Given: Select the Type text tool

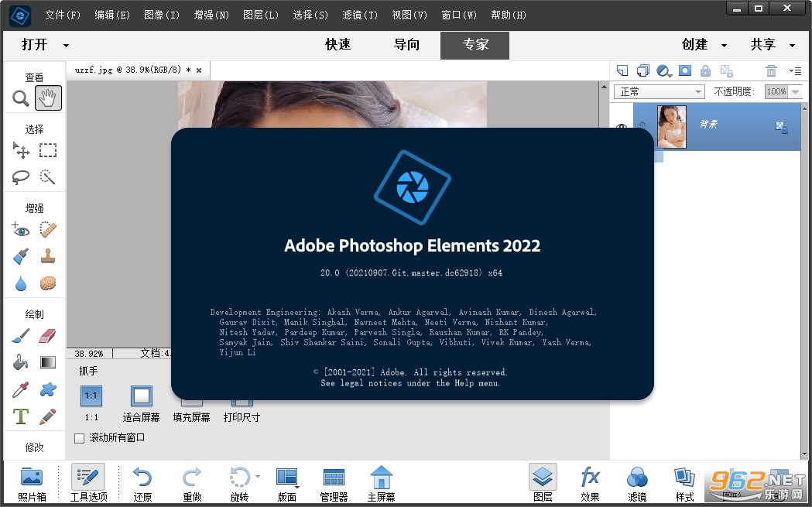Looking at the screenshot, I should (21, 416).
